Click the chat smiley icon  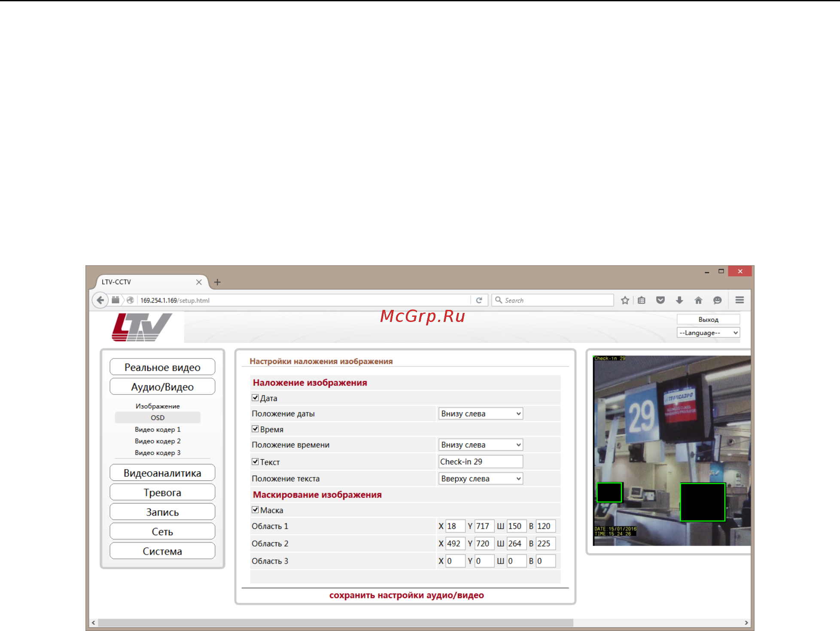pos(717,300)
